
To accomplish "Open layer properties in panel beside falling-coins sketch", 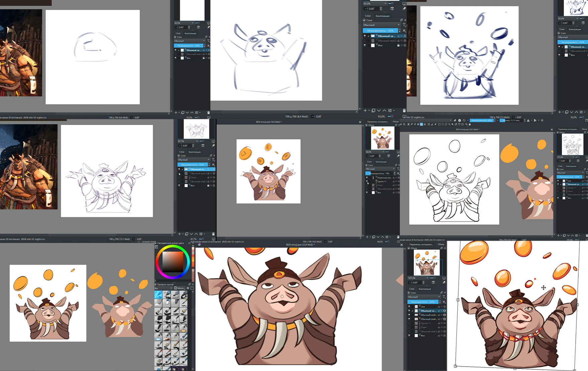I will point(390,110).
